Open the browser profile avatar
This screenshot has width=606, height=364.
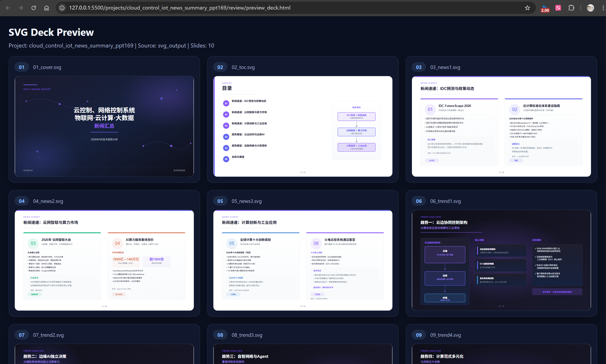point(590,8)
